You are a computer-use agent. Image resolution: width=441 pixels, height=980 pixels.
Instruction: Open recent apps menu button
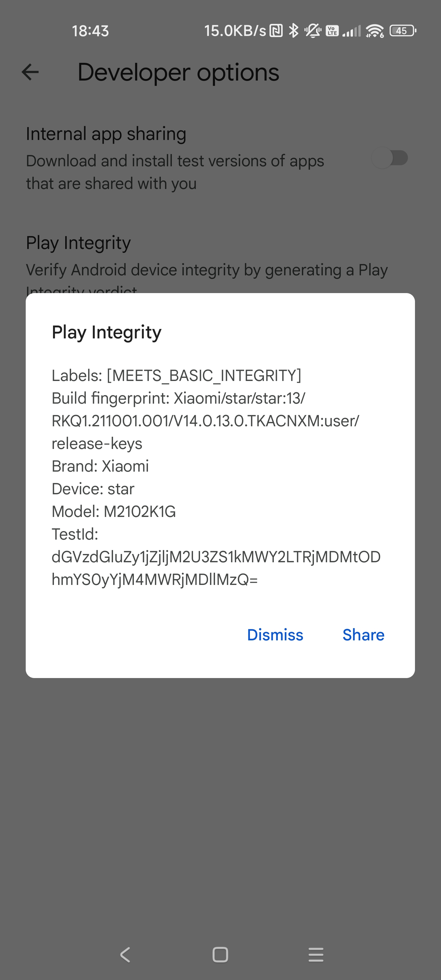pyautogui.click(x=316, y=955)
